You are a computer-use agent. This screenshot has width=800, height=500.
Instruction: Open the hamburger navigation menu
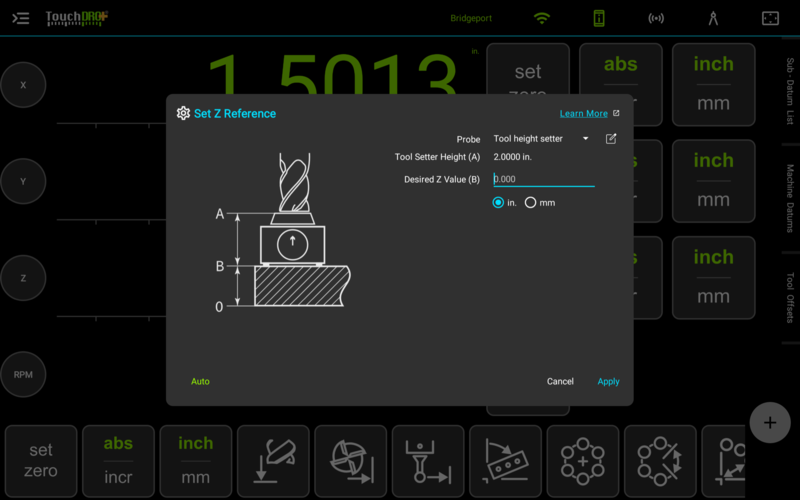pos(20,18)
